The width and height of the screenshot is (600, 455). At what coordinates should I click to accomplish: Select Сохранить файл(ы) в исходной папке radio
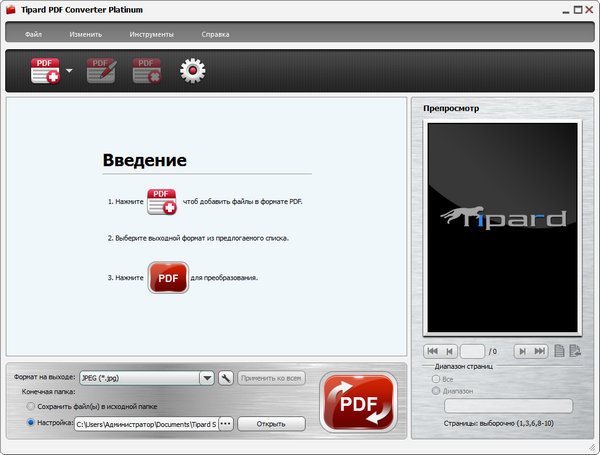point(31,406)
